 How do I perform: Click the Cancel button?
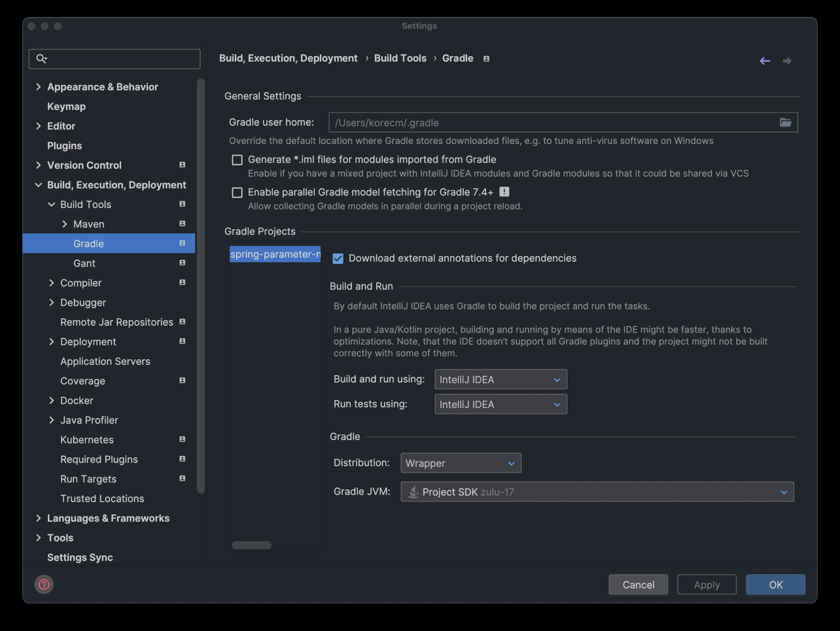click(638, 585)
